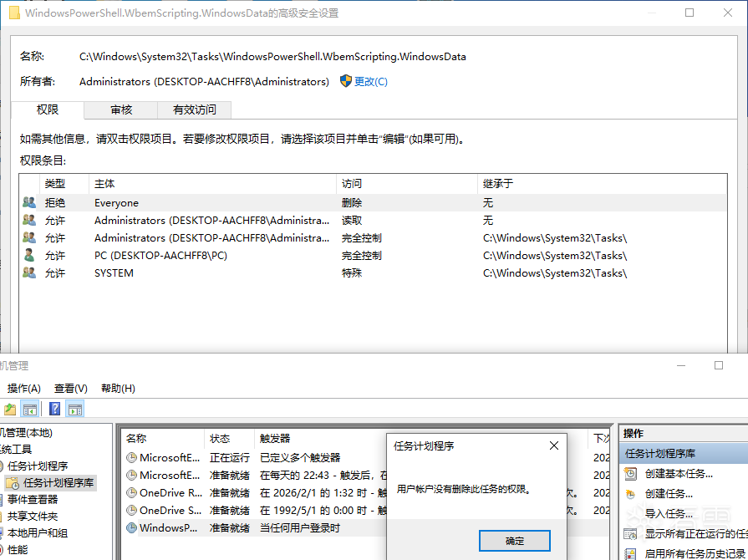The image size is (748, 560).
Task: Click the 启用所有任务历史记录 action icon
Action: point(631,554)
